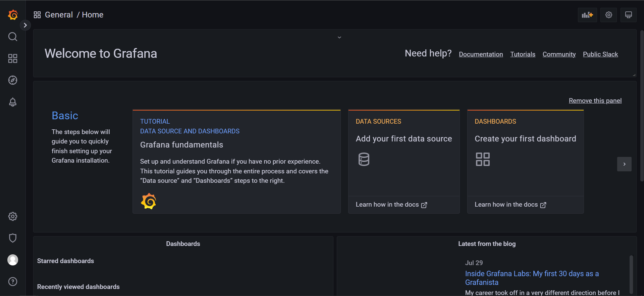This screenshot has width=644, height=296.
Task: Open the General folder breadcrumb
Action: point(59,15)
